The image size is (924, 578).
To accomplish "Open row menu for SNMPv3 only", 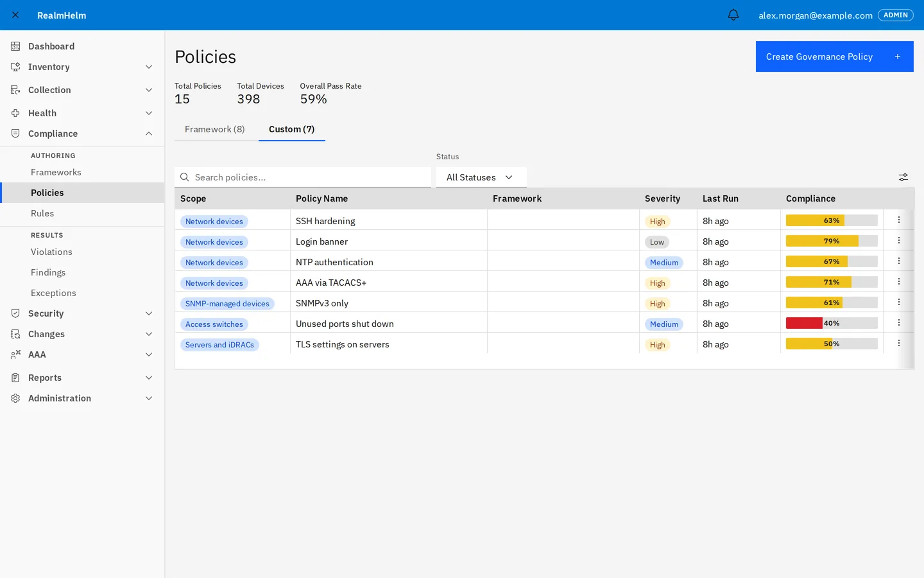I will coord(899,302).
